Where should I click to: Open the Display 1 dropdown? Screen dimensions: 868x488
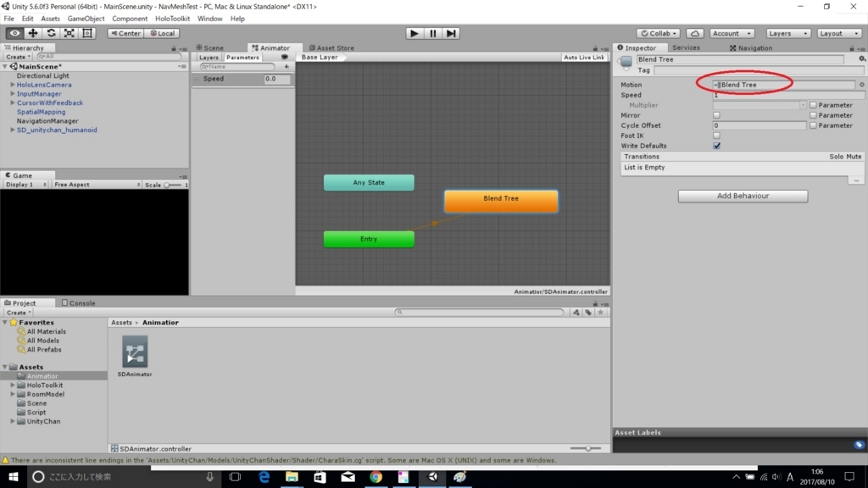coord(25,184)
